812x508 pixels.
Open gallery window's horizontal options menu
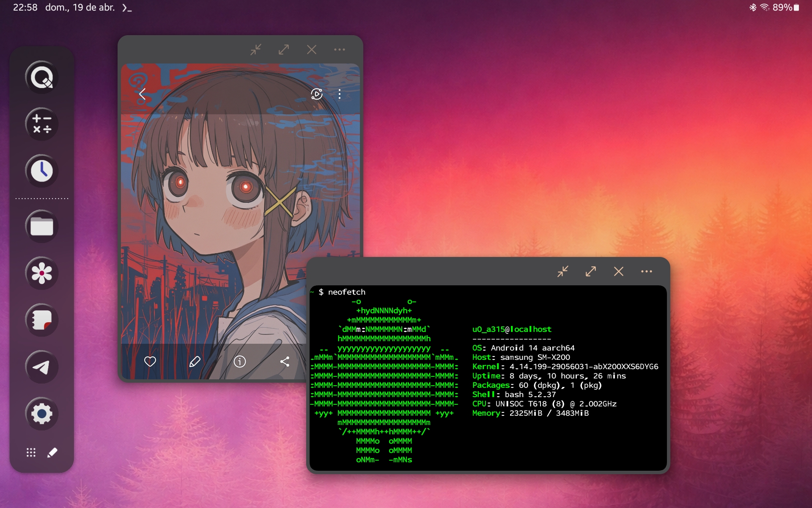(340, 50)
